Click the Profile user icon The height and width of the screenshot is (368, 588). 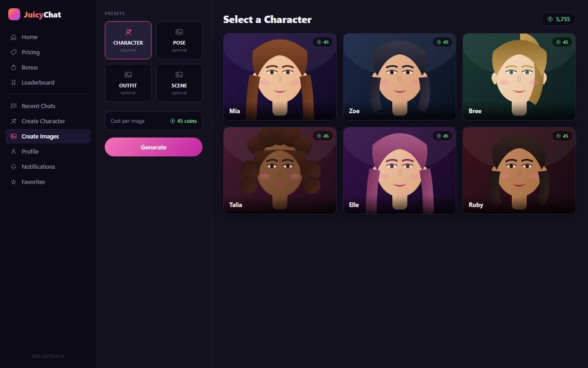click(x=13, y=152)
